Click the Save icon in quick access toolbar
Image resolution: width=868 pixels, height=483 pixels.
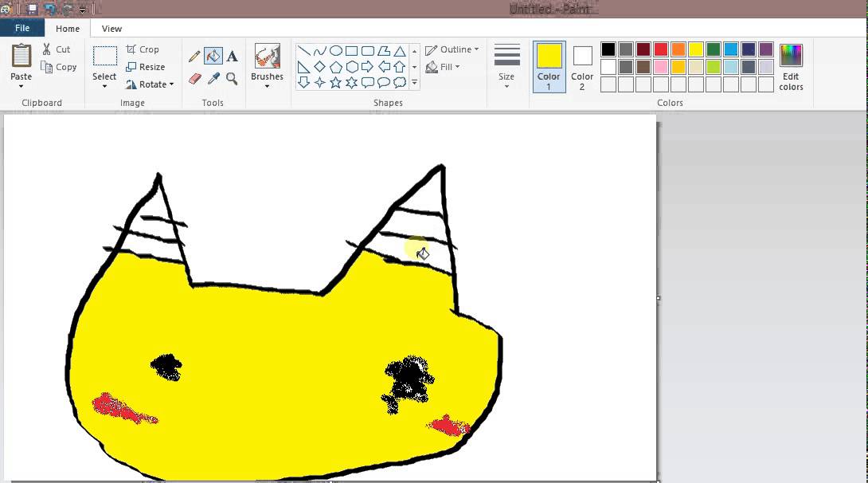pos(31,8)
